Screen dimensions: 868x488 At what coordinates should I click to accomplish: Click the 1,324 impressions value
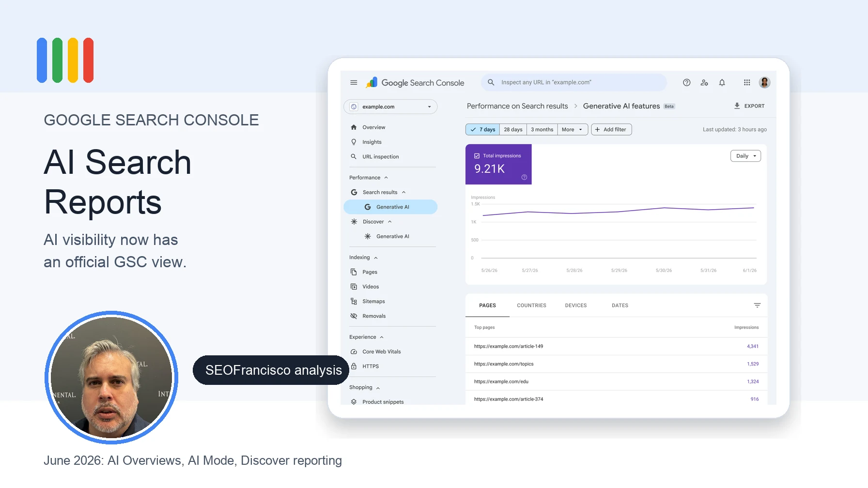pos(753,382)
